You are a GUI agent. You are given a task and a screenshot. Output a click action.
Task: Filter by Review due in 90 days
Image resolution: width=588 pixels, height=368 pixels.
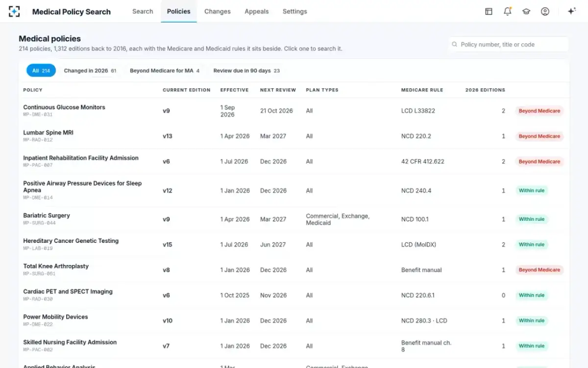click(246, 71)
